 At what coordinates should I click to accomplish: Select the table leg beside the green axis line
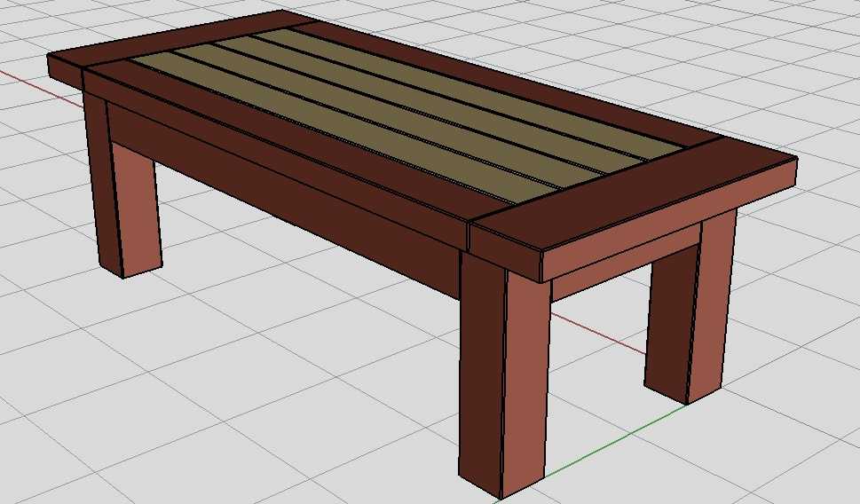[x=691, y=307]
